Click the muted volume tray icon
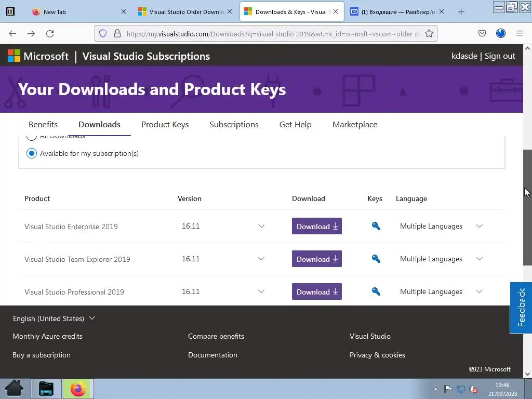The height and width of the screenshot is (399, 532). 474,389
